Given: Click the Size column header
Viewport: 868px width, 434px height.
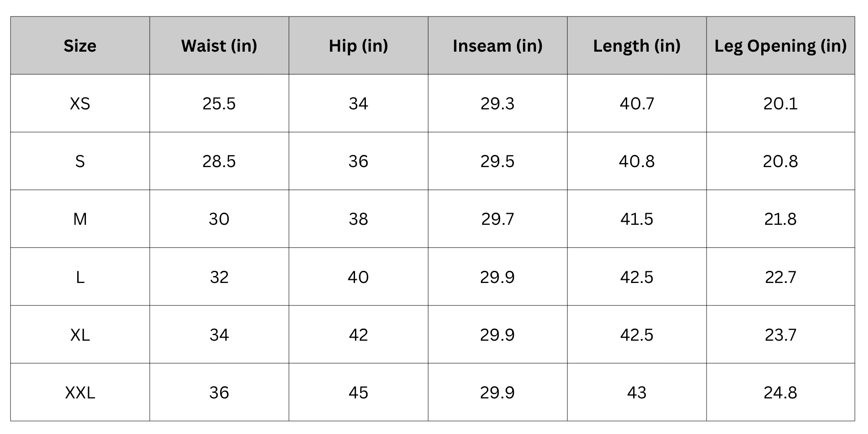Looking at the screenshot, I should pyautogui.click(x=80, y=46).
